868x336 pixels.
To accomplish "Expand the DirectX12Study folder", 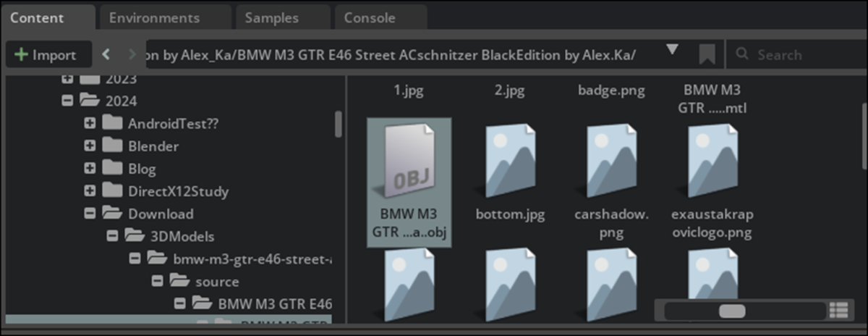I will (90, 192).
